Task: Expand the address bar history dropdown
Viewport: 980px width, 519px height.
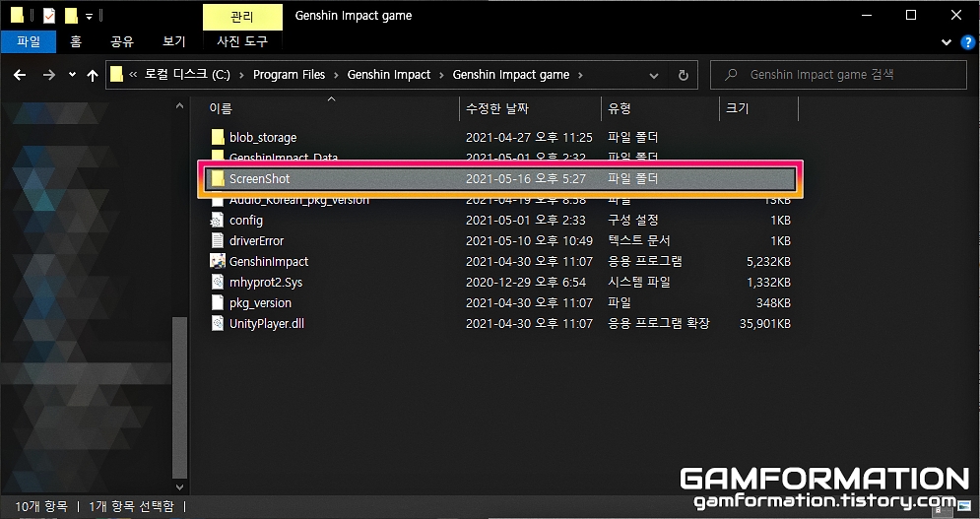Action: pos(654,75)
